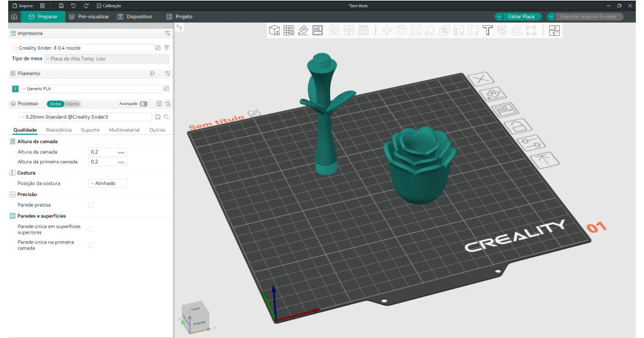Select the Text emboss tool

pyautogui.click(x=487, y=30)
